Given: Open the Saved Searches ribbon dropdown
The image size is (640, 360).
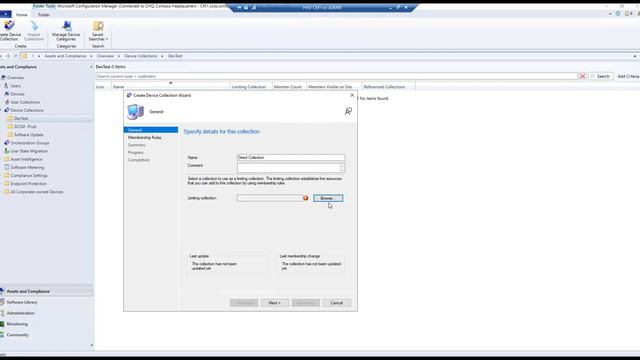Looking at the screenshot, I should tap(98, 31).
